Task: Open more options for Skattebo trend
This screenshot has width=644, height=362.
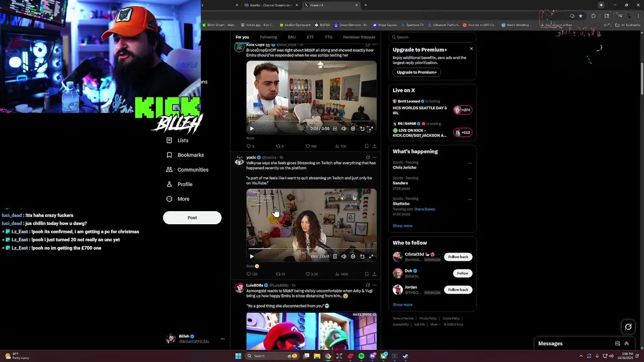Action: [470, 199]
